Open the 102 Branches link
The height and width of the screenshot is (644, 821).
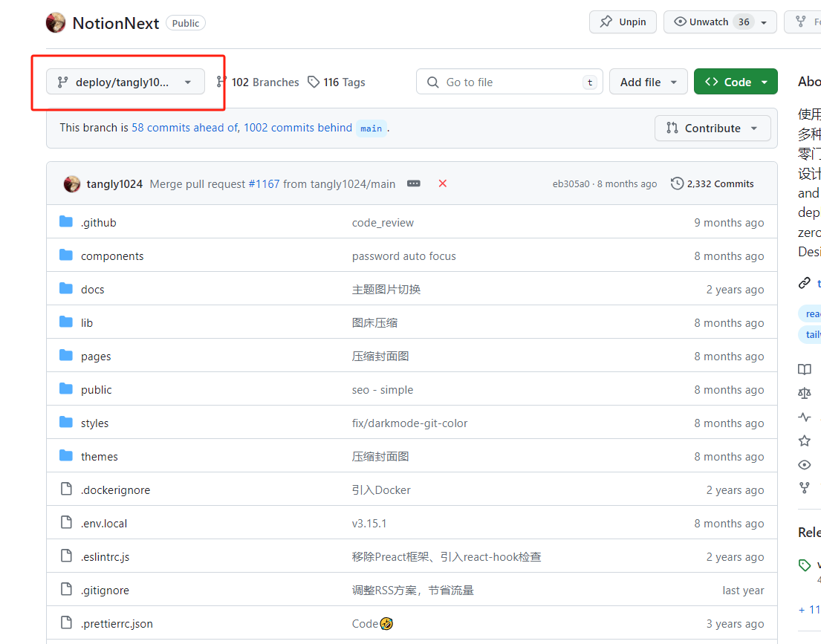pyautogui.click(x=258, y=82)
